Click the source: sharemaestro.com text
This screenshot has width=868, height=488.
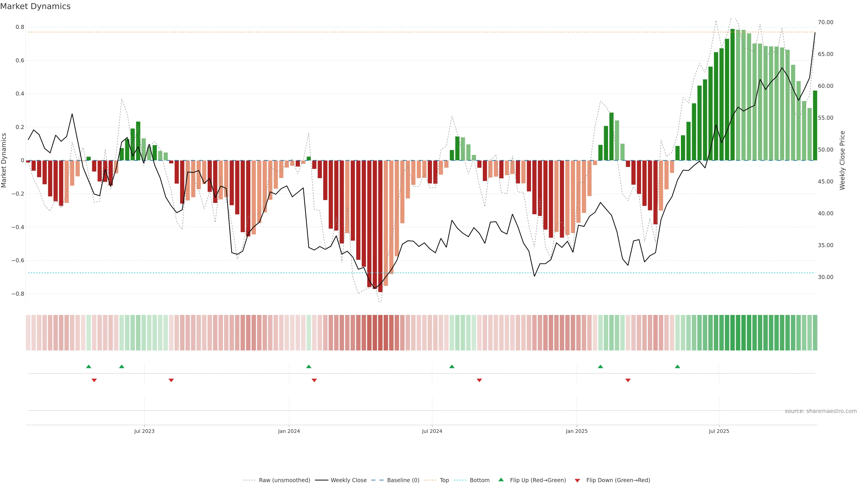(821, 411)
